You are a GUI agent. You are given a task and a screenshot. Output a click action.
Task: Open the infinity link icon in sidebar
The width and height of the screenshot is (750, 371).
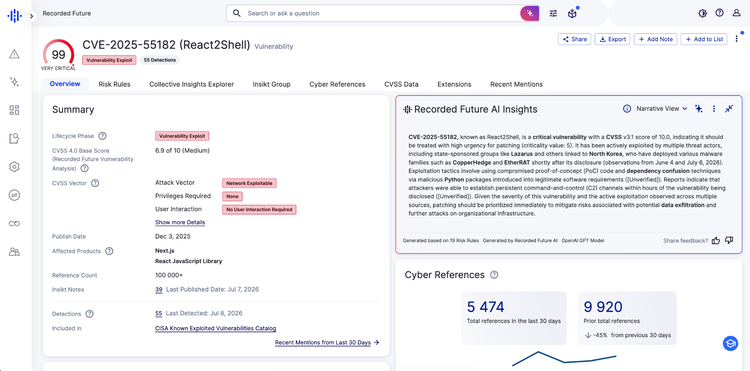click(x=14, y=223)
